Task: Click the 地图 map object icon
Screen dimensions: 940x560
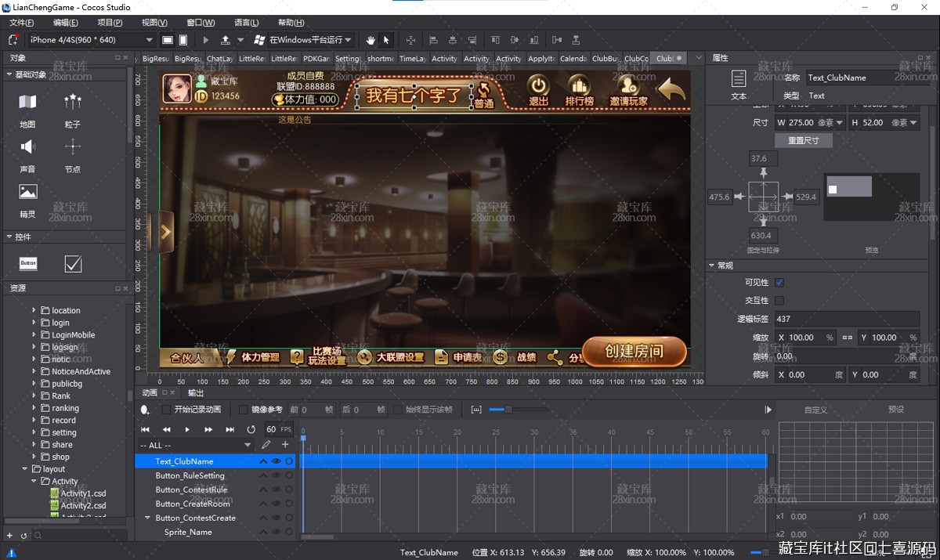Action: click(27, 102)
